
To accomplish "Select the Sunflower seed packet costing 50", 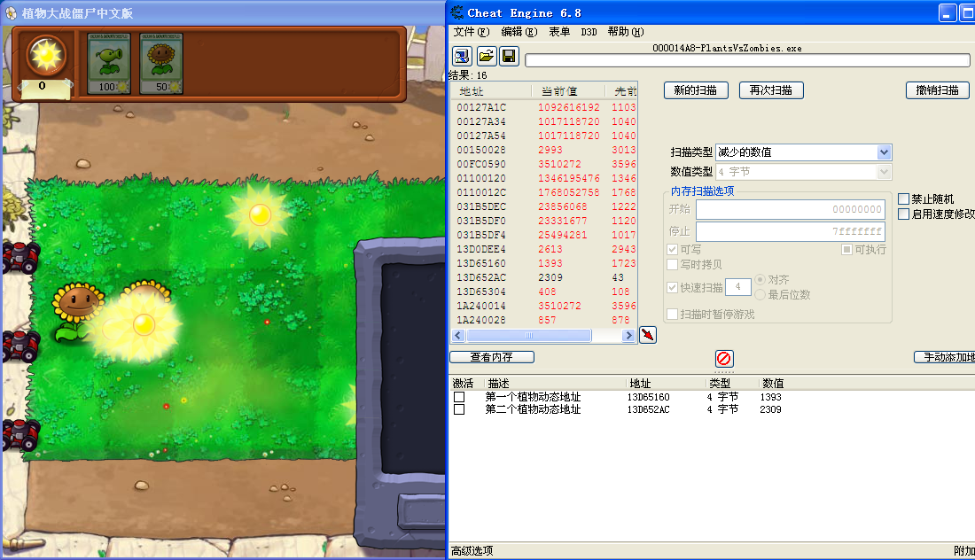I will (161, 64).
